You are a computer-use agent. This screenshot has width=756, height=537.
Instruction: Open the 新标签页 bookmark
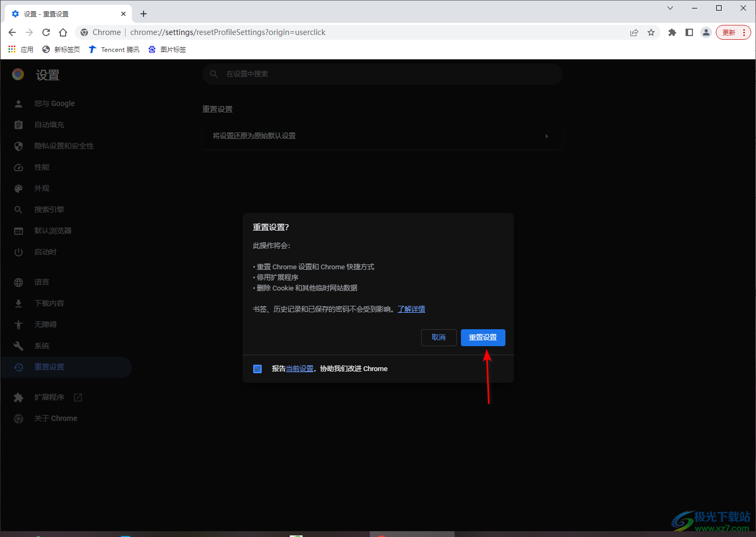pyautogui.click(x=61, y=49)
